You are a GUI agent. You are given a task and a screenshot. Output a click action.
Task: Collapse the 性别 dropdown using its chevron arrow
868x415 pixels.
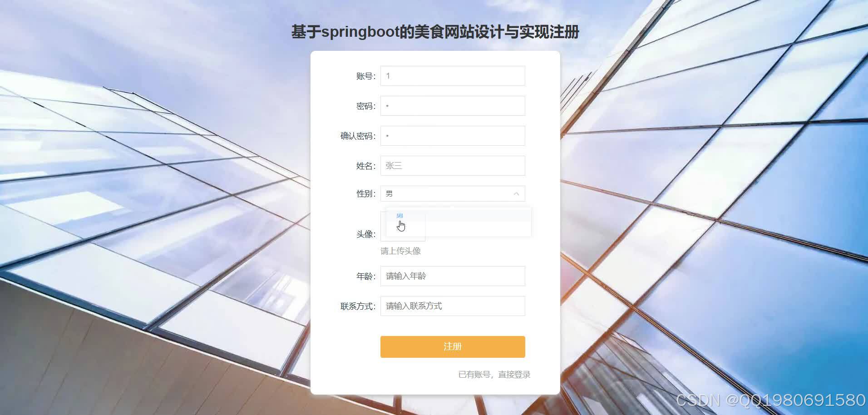[515, 193]
